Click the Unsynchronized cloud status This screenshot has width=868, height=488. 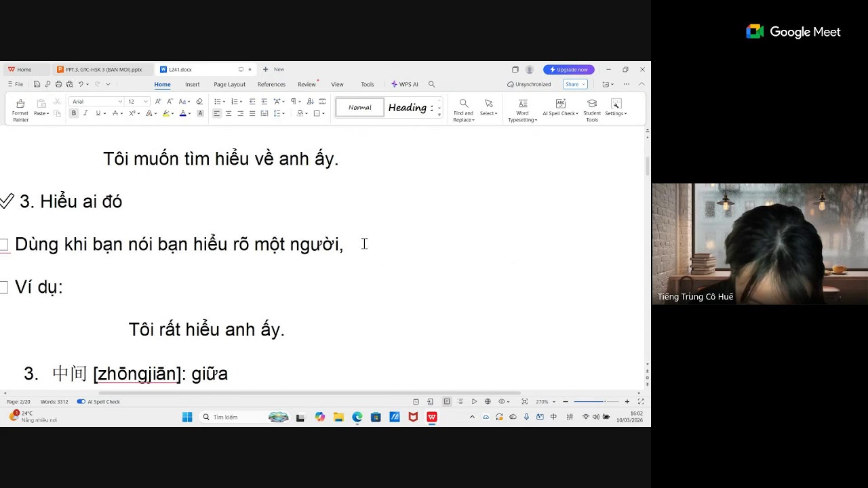530,84
